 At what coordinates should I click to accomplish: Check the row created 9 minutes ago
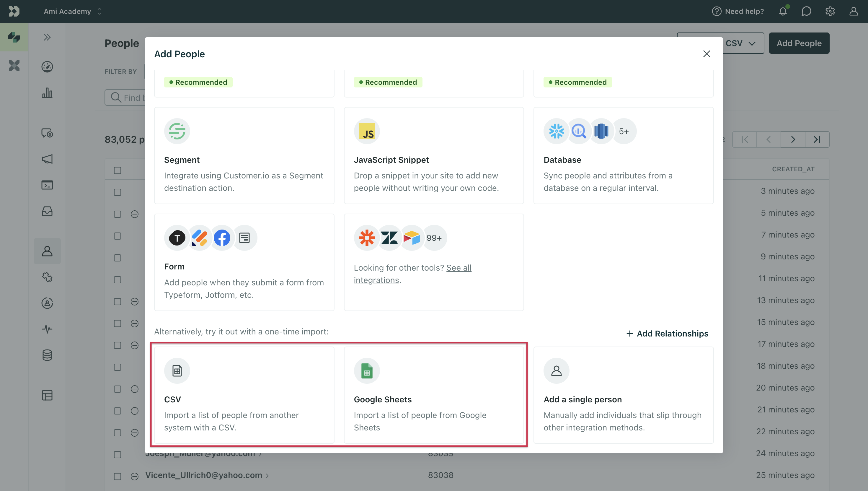117,258
